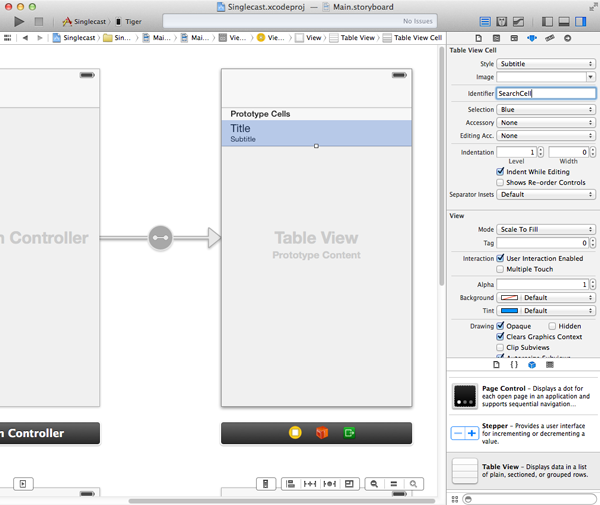Viewport: 600px width, 505px height.
Task: Open the related items grid menu
Action: coord(8,38)
